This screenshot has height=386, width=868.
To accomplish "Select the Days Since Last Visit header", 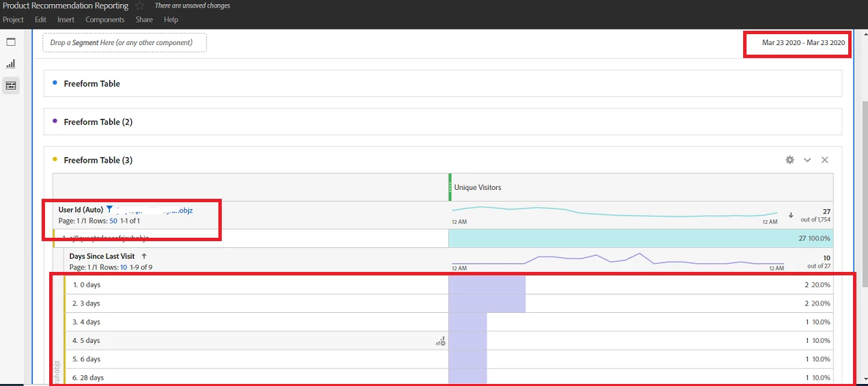I will pos(103,256).
